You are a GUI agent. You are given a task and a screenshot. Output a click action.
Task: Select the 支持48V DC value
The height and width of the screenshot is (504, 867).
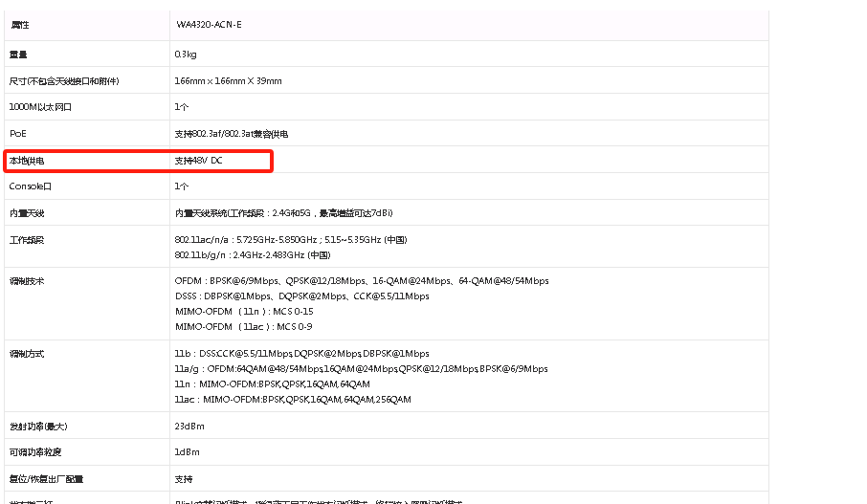198,161
